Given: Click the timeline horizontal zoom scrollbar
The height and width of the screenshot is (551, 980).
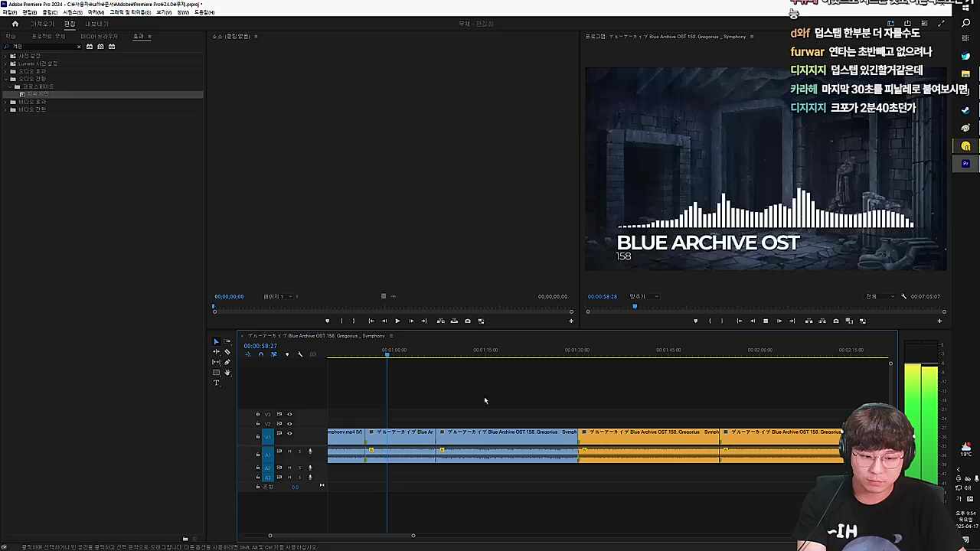Looking at the screenshot, I should click(x=341, y=536).
